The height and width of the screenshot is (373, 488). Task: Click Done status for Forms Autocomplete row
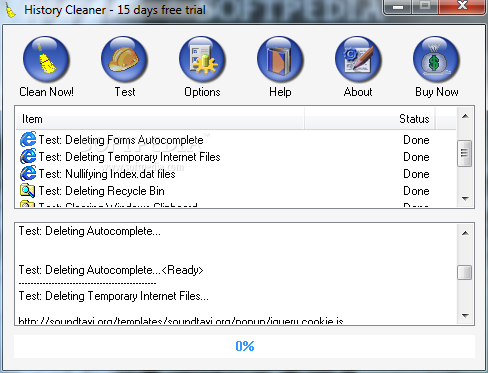tap(416, 140)
